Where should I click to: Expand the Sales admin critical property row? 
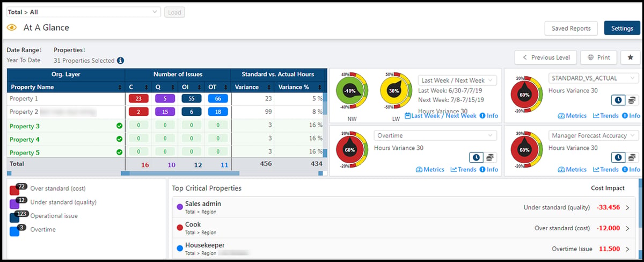[x=404, y=207]
